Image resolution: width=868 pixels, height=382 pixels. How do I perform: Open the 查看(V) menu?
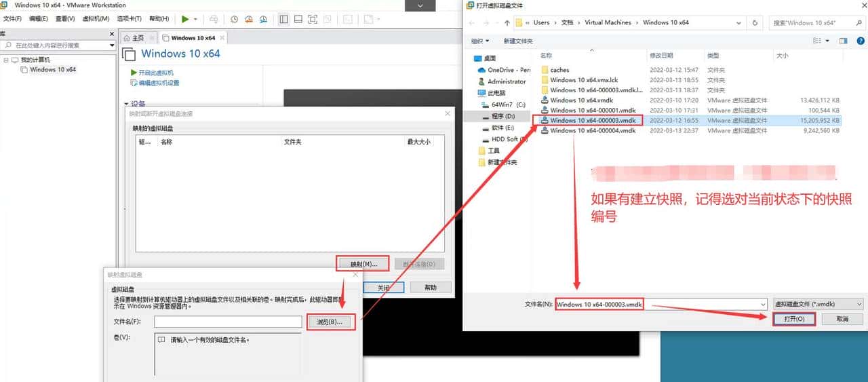(x=65, y=19)
